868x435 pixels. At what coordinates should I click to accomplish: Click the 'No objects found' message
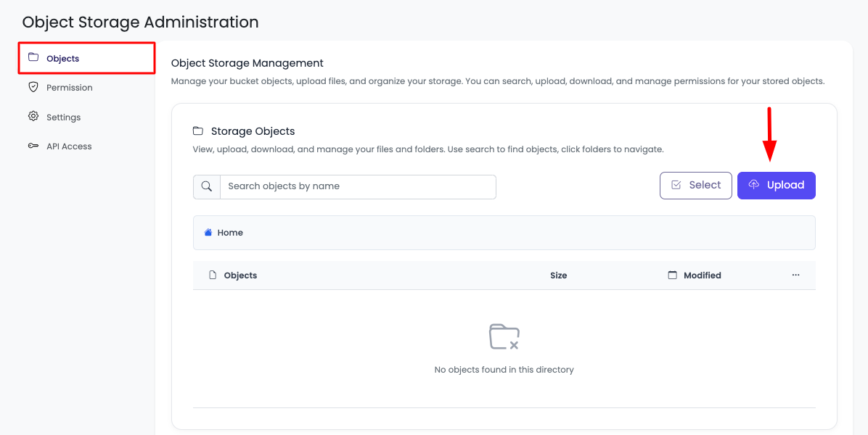(504, 370)
